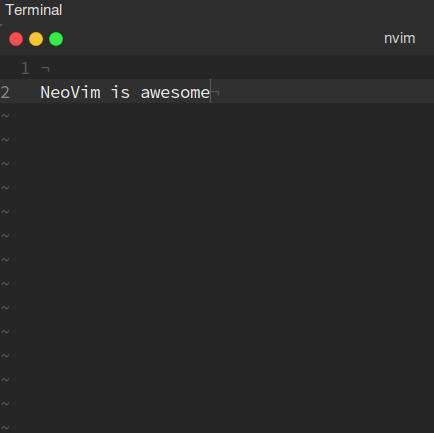Click the end-of-line marker on line 1
The height and width of the screenshot is (433, 434).
(45, 69)
